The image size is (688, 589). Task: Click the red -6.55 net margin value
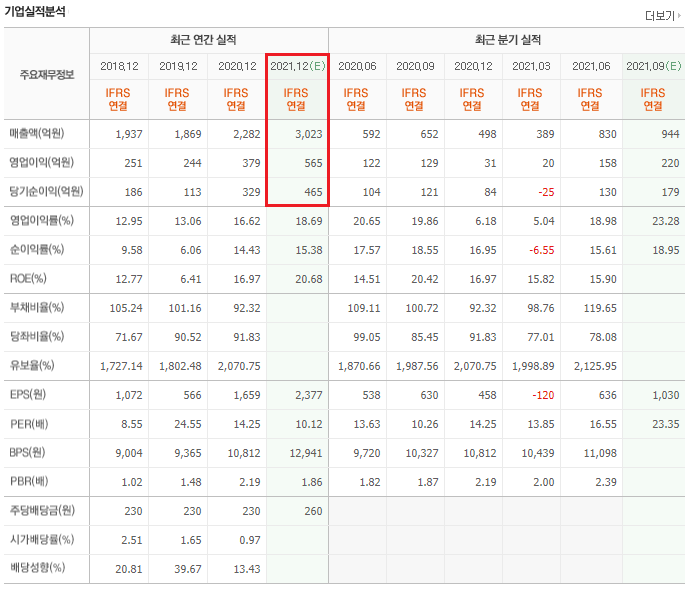coord(541,250)
